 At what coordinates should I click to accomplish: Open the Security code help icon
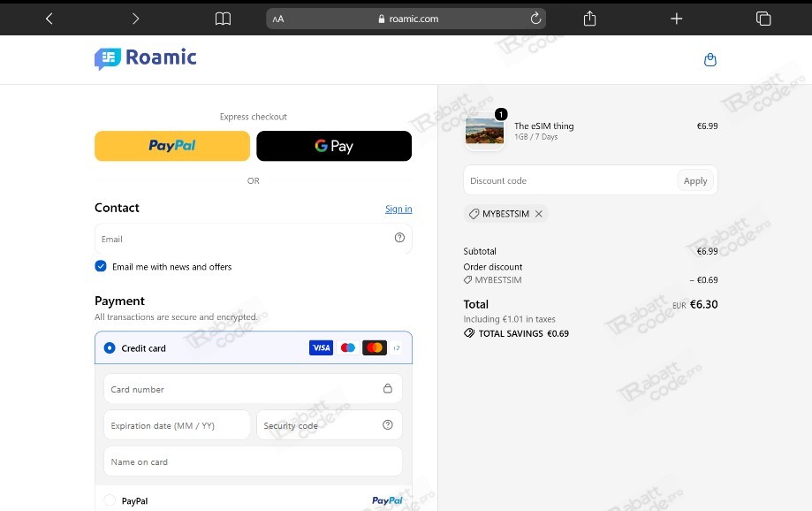point(387,424)
